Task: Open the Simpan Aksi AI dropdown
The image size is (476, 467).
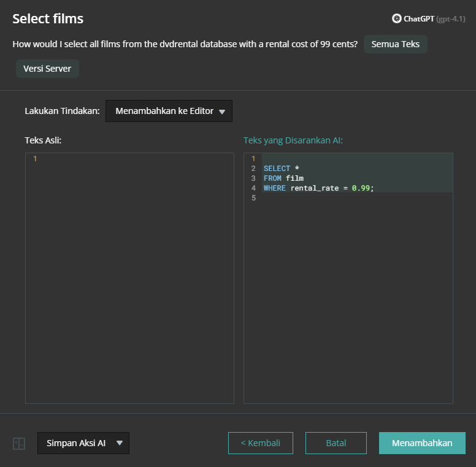Action: 83,443
